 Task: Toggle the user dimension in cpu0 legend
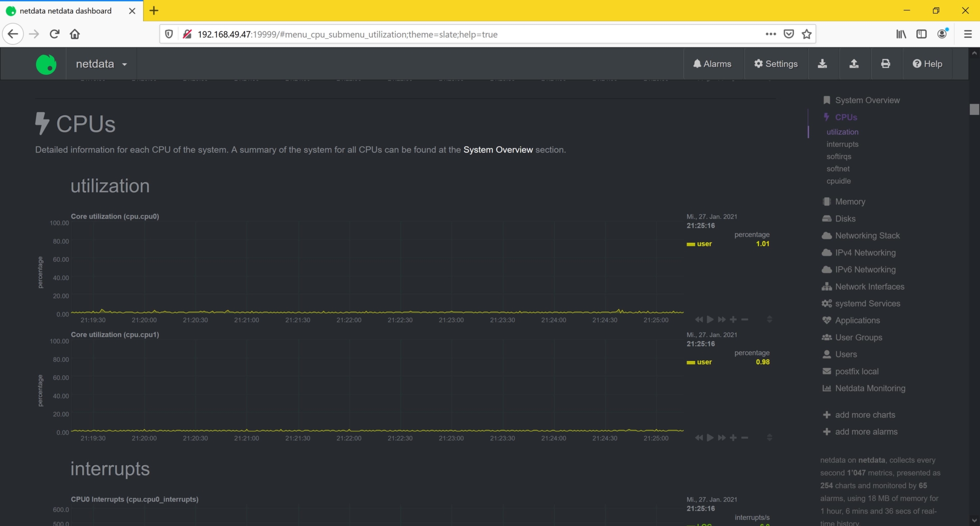699,244
